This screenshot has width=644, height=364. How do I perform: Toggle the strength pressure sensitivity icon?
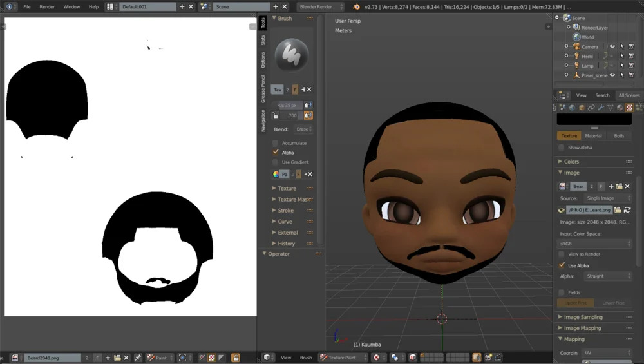308,115
